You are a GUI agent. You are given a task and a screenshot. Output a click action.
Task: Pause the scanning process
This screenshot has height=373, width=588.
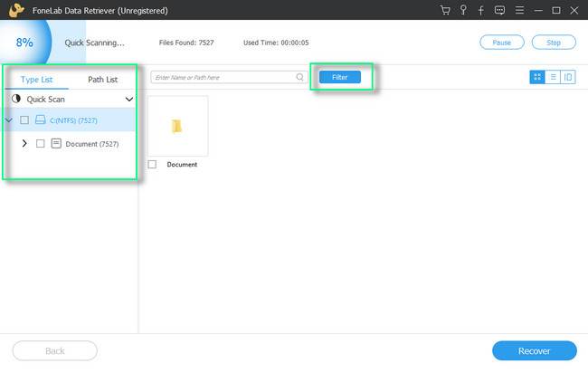[x=502, y=43]
